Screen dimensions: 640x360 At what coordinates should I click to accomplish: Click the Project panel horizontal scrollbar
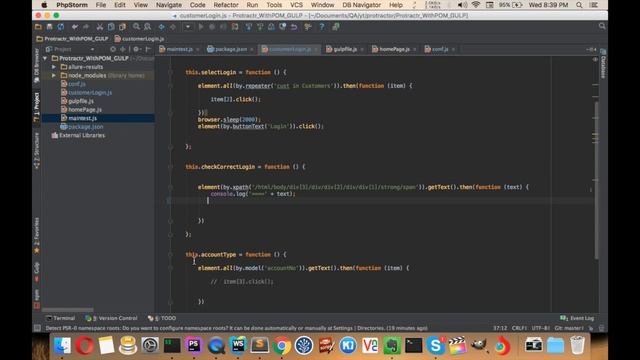(x=67, y=310)
